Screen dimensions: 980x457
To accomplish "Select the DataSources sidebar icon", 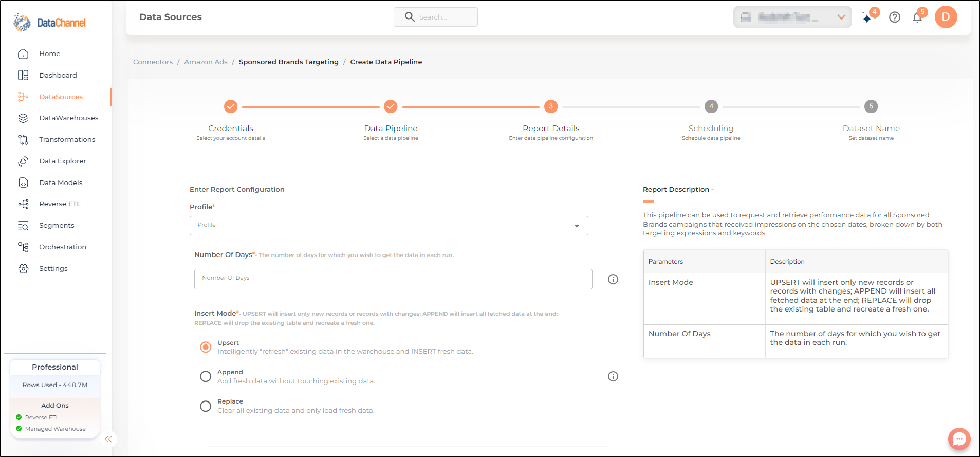I will point(23,97).
